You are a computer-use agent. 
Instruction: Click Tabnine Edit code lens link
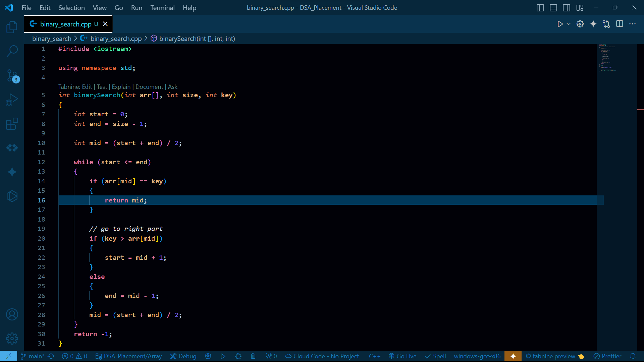coord(87,87)
